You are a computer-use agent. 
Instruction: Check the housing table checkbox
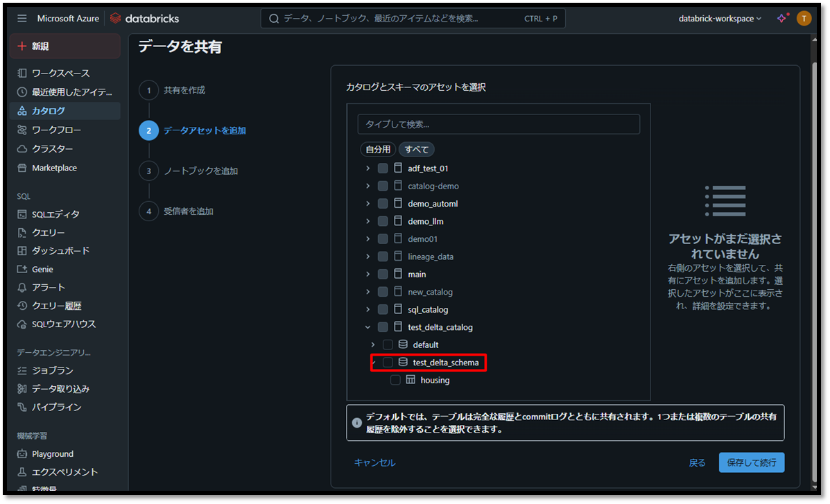click(395, 380)
